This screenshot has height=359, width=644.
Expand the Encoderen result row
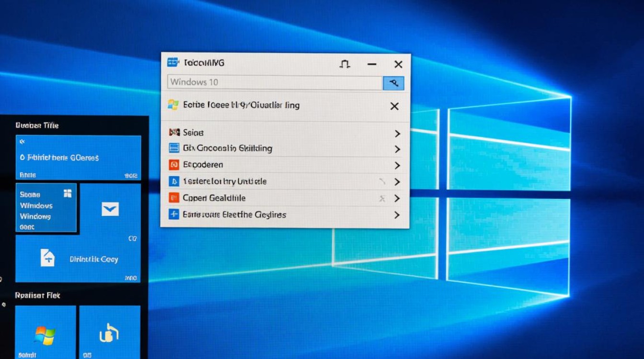pyautogui.click(x=397, y=166)
